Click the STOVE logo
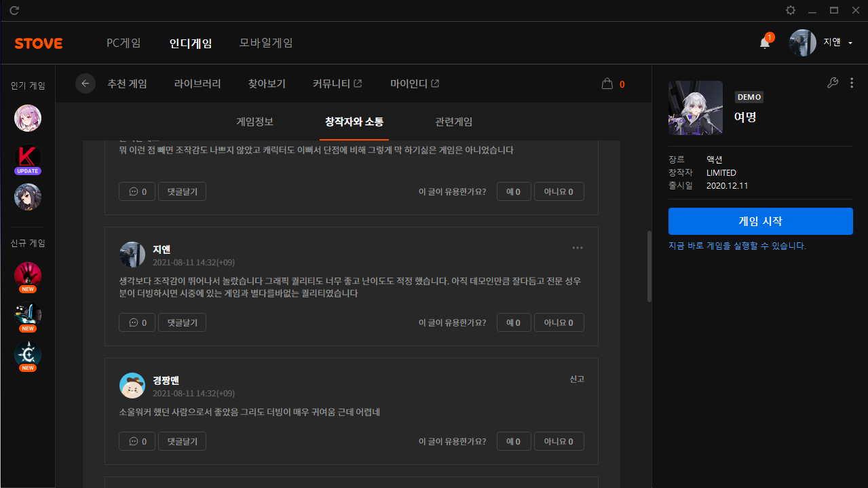868x488 pixels. pos(39,43)
